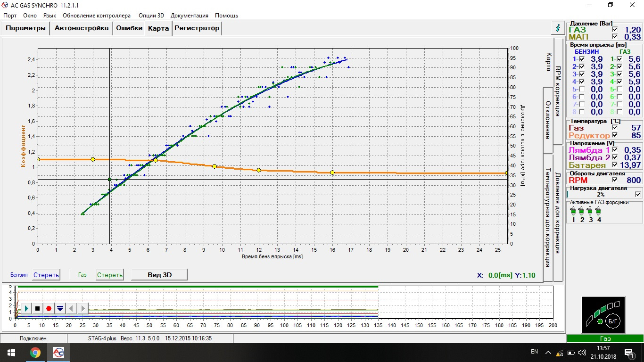The height and width of the screenshot is (362, 644).
Task: Stop the recorder with the black square
Action: pyautogui.click(x=38, y=308)
